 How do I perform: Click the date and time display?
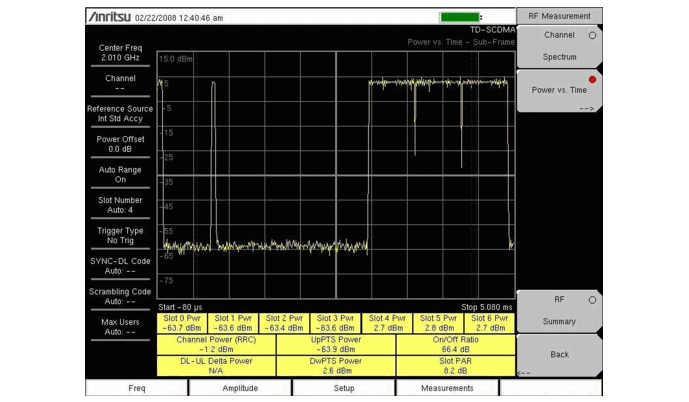pyautogui.click(x=179, y=18)
